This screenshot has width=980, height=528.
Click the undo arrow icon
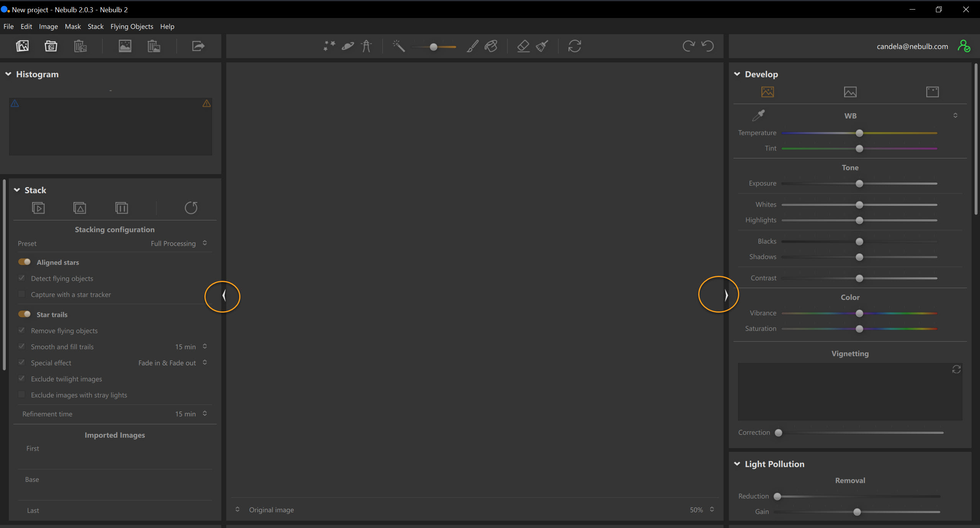tap(708, 46)
